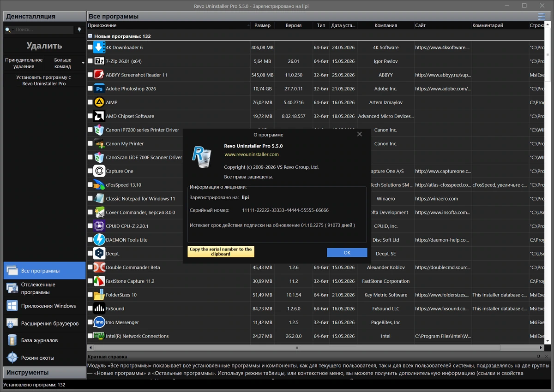Click the search magnifier icon in sidebar

click(8, 30)
